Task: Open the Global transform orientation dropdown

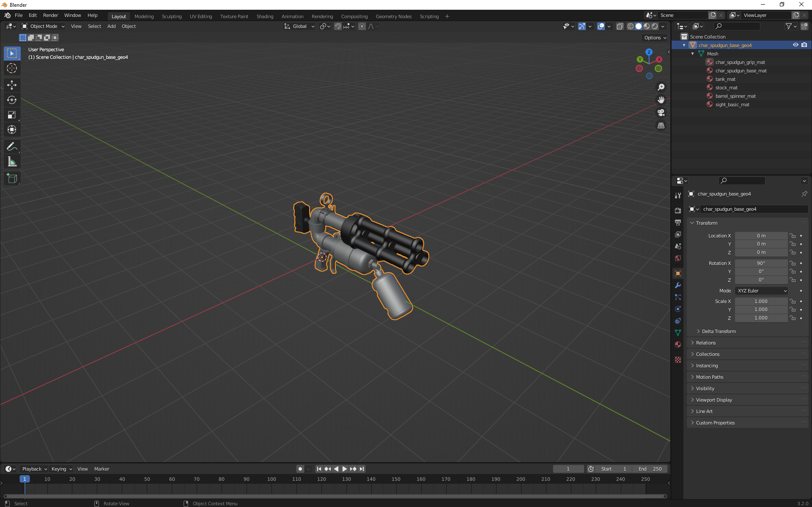Action: pyautogui.click(x=299, y=26)
